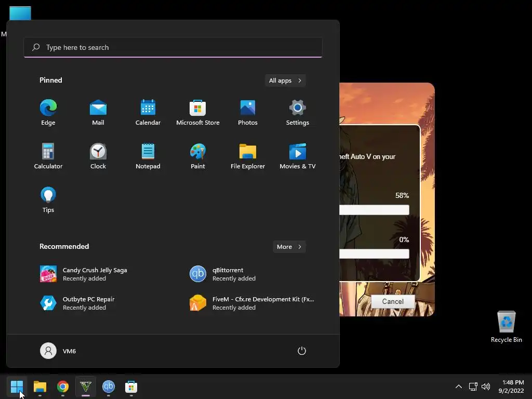Open pinned File Explorer in Start menu
532x399 pixels.
[248, 156]
